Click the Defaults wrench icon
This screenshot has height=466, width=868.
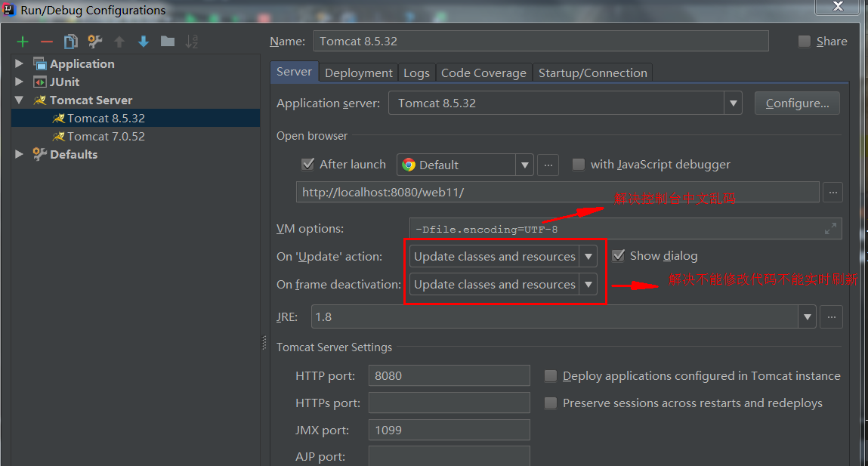point(39,154)
